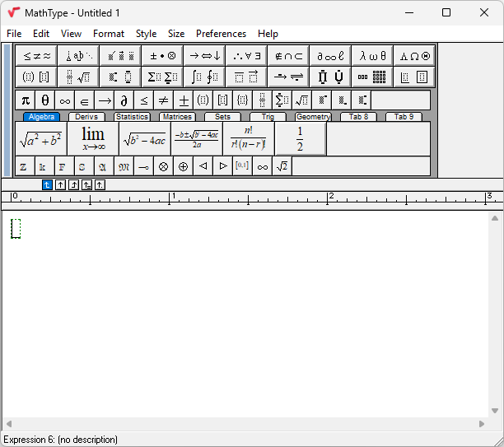This screenshot has height=447, width=504.
Task: Insert the element-of symbol
Action: (x=85, y=100)
